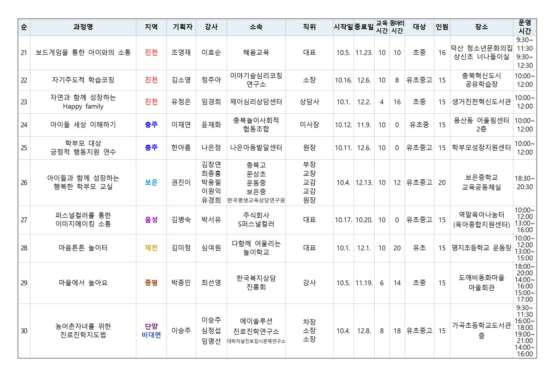Click instructor name '이효순'
The height and width of the screenshot is (392, 555).
[x=211, y=52]
